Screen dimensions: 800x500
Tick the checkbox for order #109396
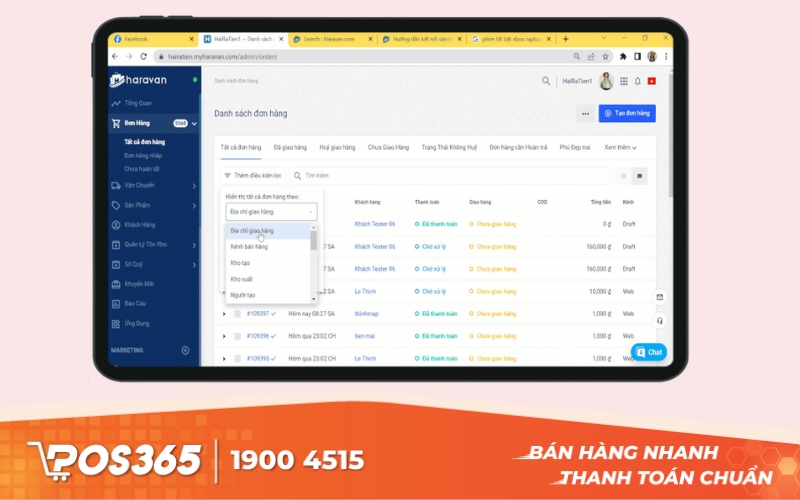237,337
